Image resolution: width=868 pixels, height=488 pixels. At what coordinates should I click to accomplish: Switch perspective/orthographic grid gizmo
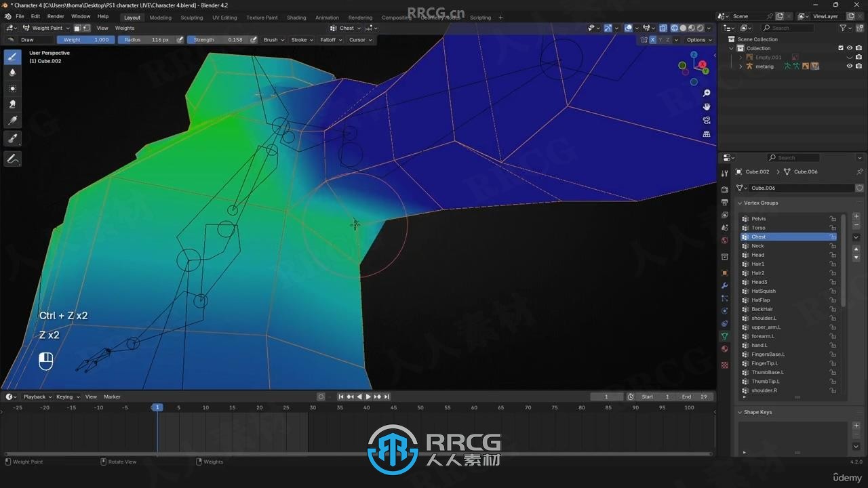click(x=707, y=134)
